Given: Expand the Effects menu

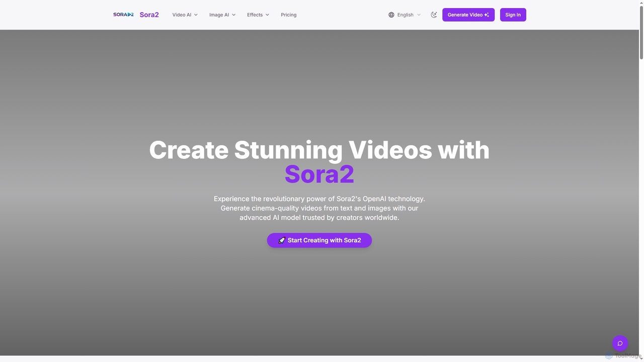Looking at the screenshot, I should (x=258, y=15).
